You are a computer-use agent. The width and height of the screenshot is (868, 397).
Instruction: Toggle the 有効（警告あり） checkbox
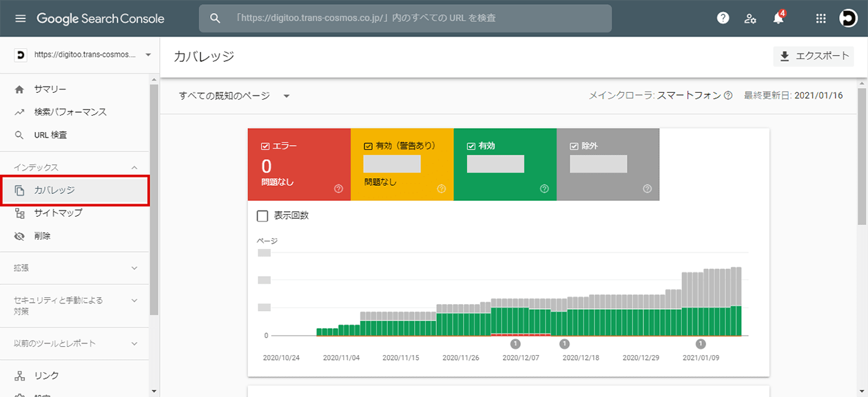pos(368,146)
